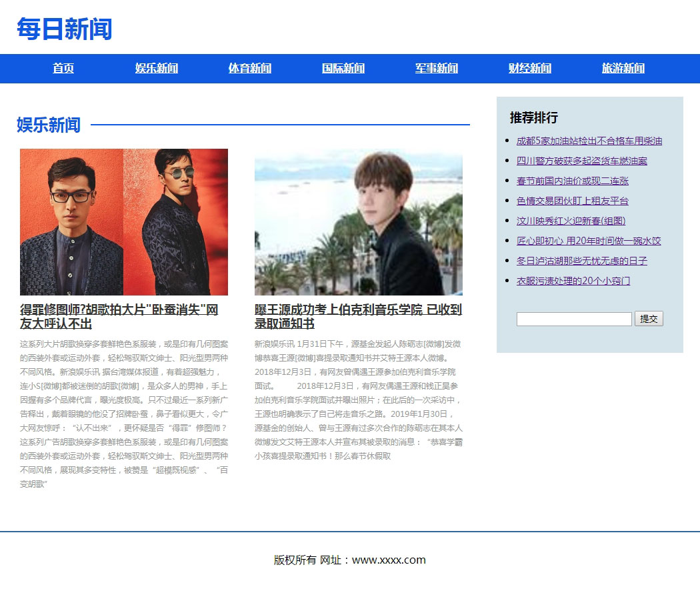
Task: Open the 军事新闻 navigation link
Action: click(436, 68)
